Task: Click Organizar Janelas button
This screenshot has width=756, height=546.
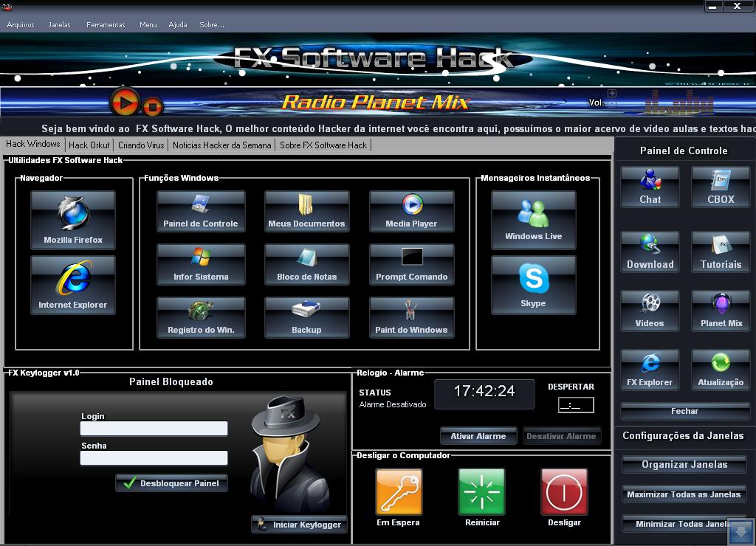Action: pyautogui.click(x=684, y=464)
